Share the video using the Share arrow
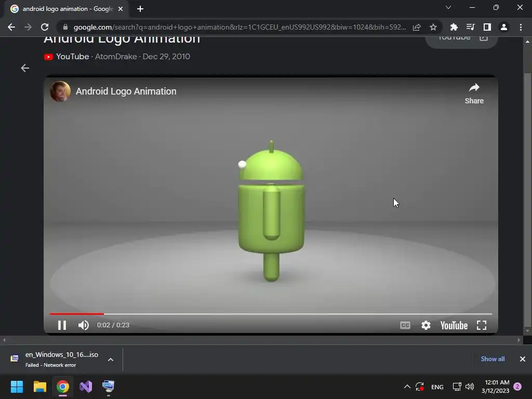 coord(474,94)
